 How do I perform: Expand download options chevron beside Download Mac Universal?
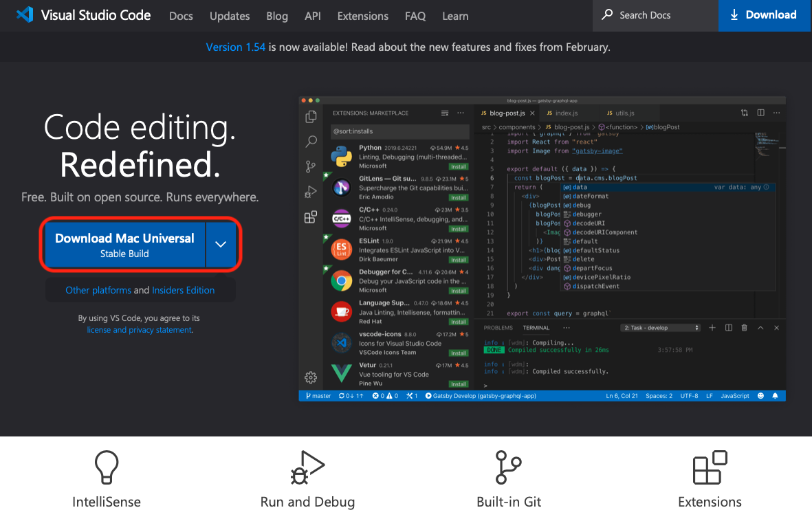(221, 245)
